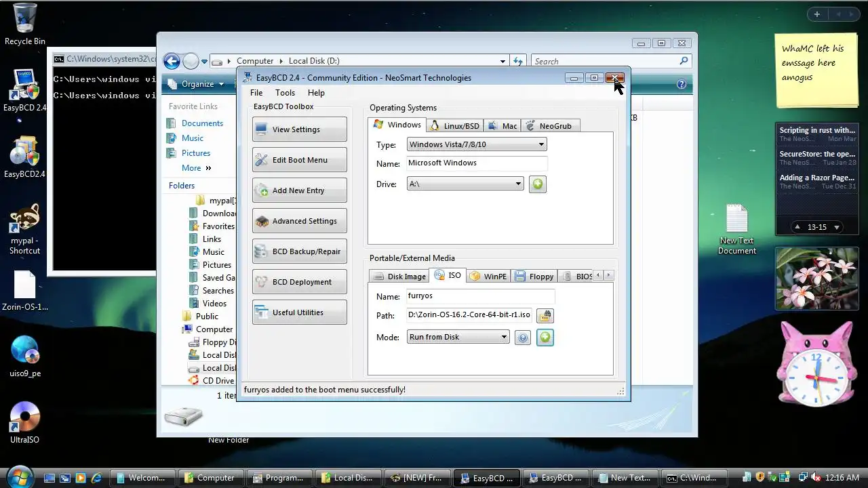Switch to C:\Wind... command prompt taskbar button
The height and width of the screenshot is (488, 868).
pos(695,478)
